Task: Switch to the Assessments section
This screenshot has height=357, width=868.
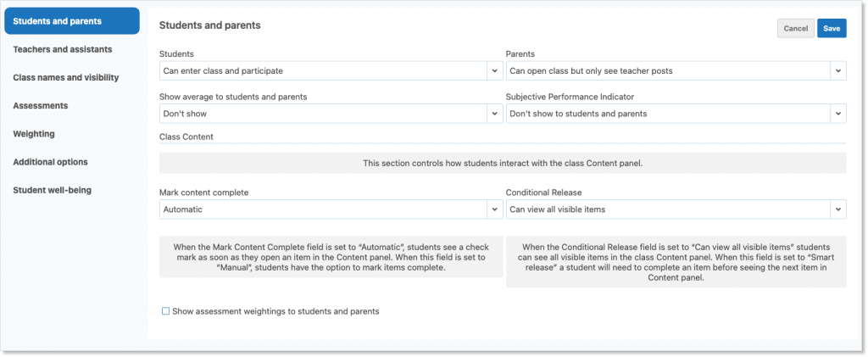Action: (41, 105)
